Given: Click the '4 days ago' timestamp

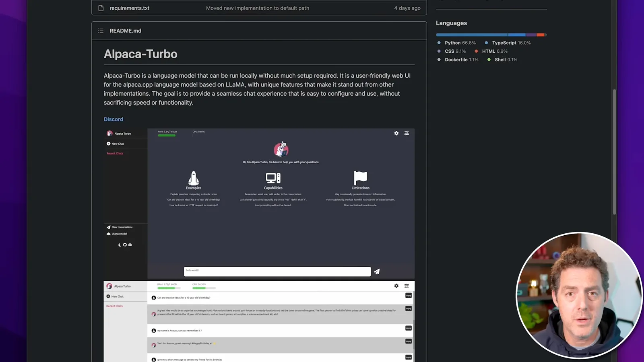Looking at the screenshot, I should pos(407,8).
